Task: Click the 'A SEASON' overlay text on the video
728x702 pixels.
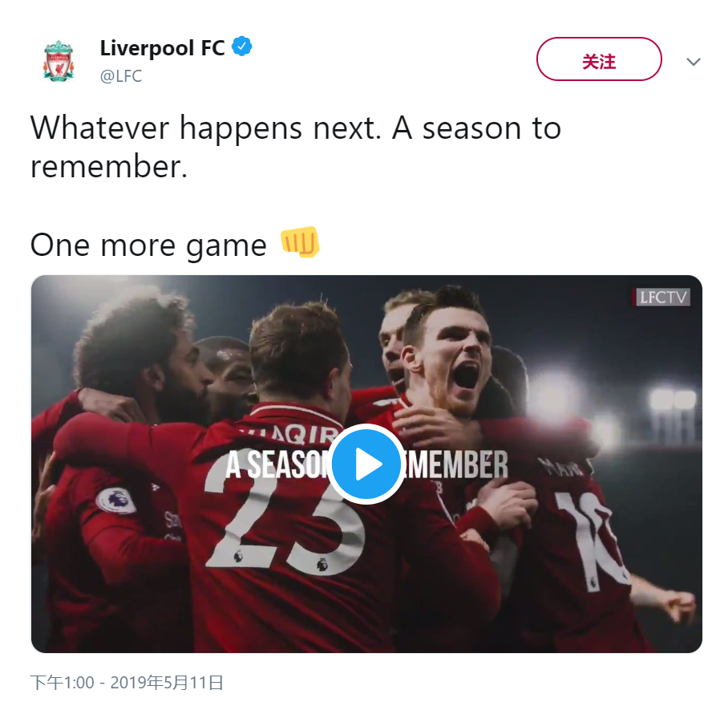Action: (274, 465)
